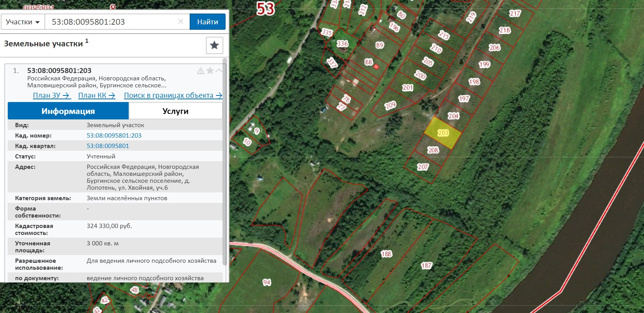Select the result title 53:08:0095801:203
Image resolution: width=644 pixels, height=313 pixels.
pyautogui.click(x=59, y=71)
